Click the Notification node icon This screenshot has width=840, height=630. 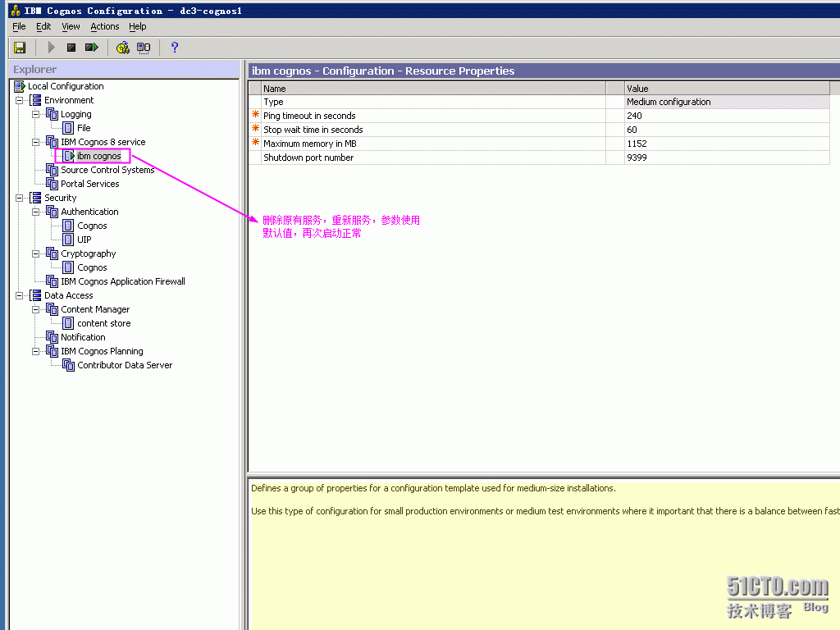click(x=52, y=337)
